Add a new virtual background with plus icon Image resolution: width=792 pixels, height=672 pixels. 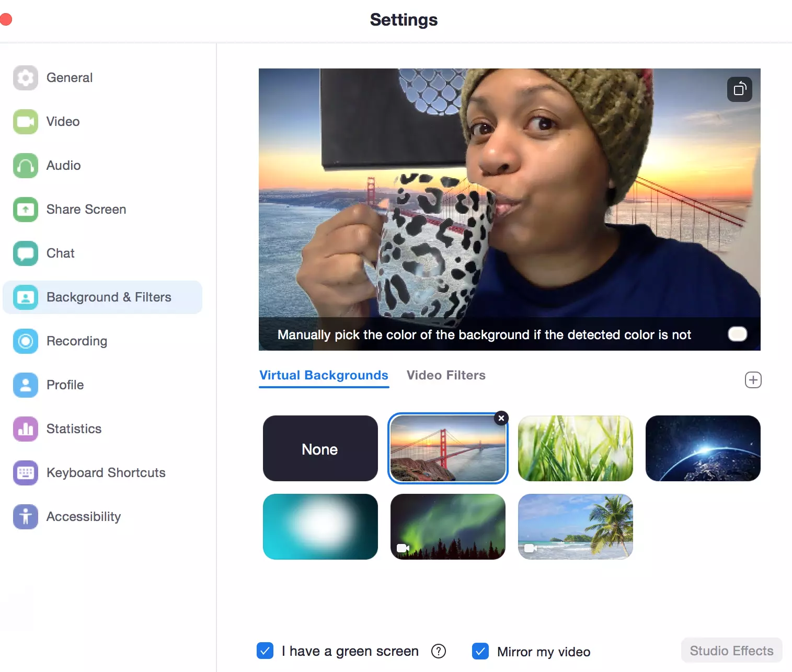pyautogui.click(x=753, y=380)
